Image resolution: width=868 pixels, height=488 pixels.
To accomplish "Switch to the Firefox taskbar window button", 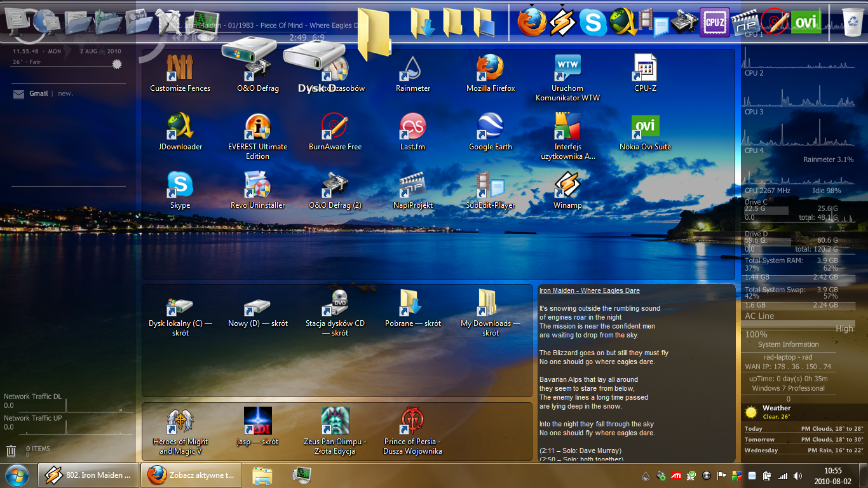I will [191, 475].
